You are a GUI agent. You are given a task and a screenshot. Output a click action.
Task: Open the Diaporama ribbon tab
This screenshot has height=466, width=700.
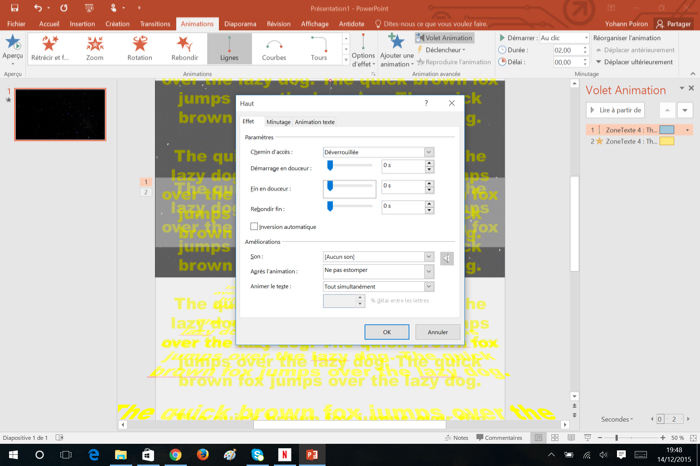pos(240,24)
